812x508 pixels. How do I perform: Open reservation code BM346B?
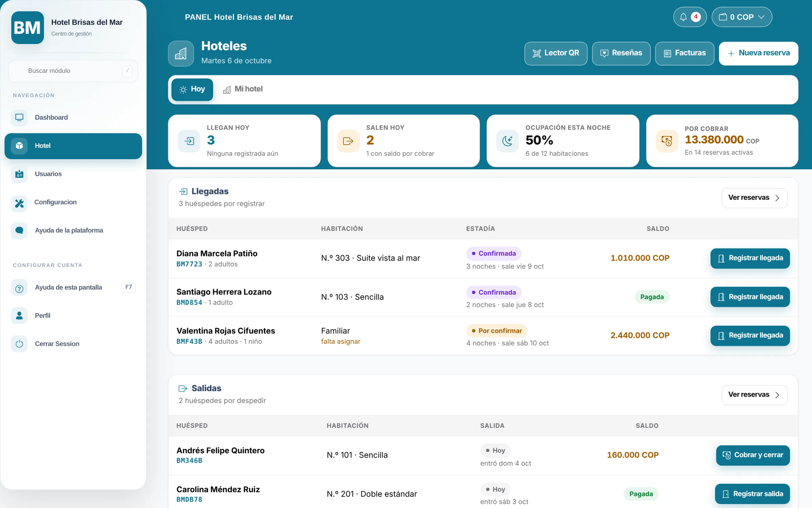tap(189, 461)
